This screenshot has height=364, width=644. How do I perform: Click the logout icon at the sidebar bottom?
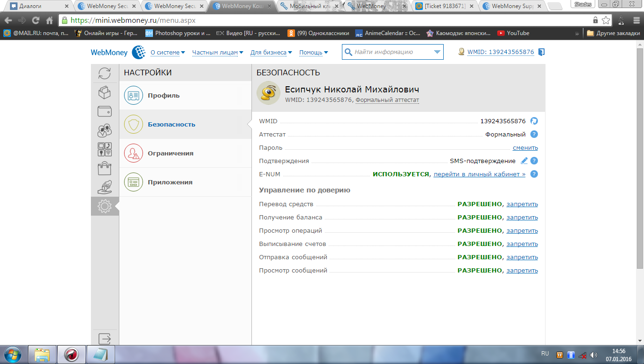point(105,338)
